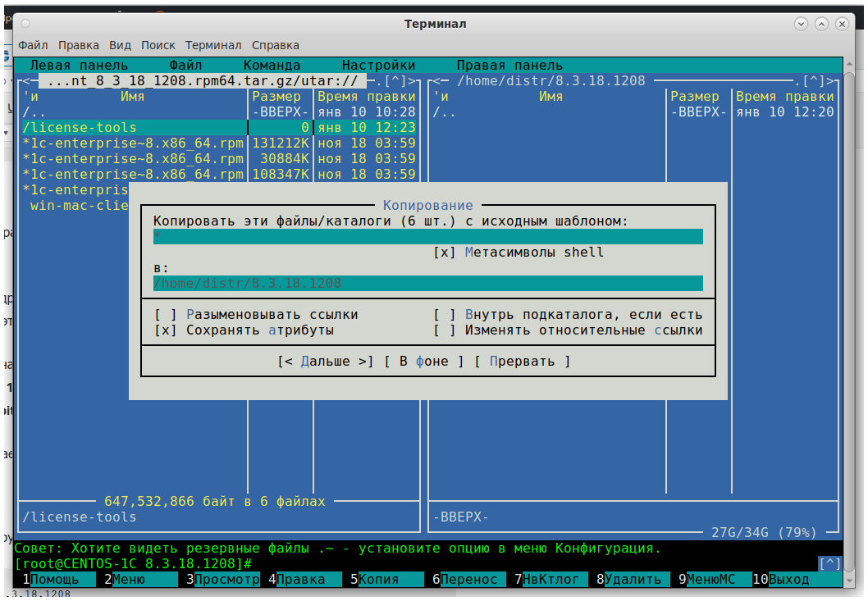Click 5 Копия function key
The width and height of the screenshot is (868, 601).
(x=386, y=580)
